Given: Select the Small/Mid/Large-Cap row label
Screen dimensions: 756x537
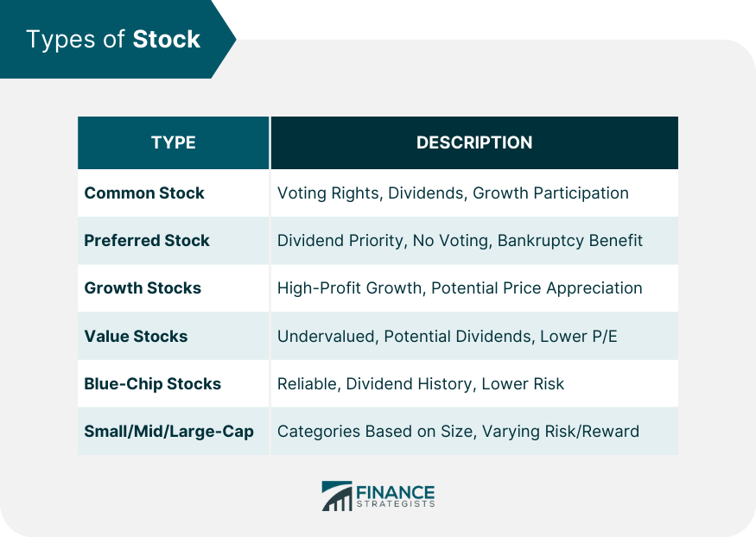Looking at the screenshot, I should (x=169, y=431).
